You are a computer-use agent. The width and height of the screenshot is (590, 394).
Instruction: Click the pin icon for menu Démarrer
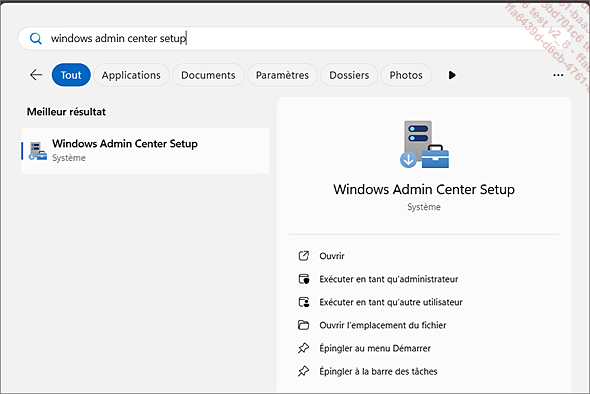(304, 348)
